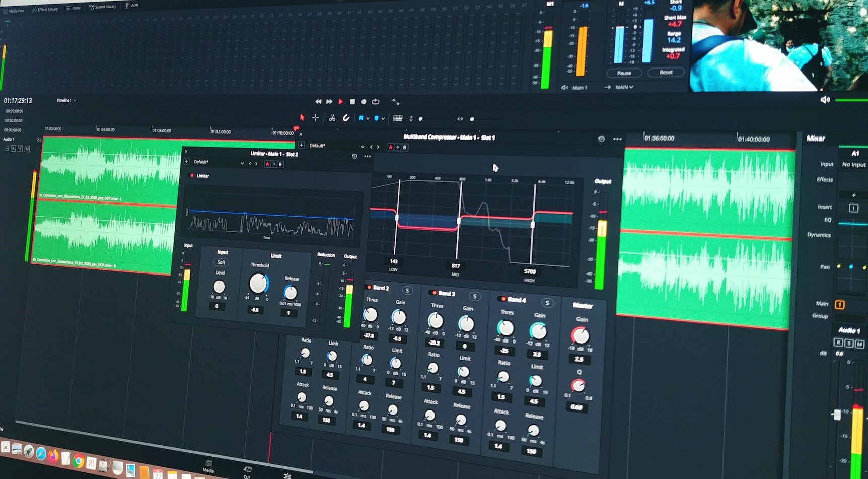Viewport: 868px width, 479px height.
Task: Click the horizontal zoom arrows icon
Action: point(460,119)
